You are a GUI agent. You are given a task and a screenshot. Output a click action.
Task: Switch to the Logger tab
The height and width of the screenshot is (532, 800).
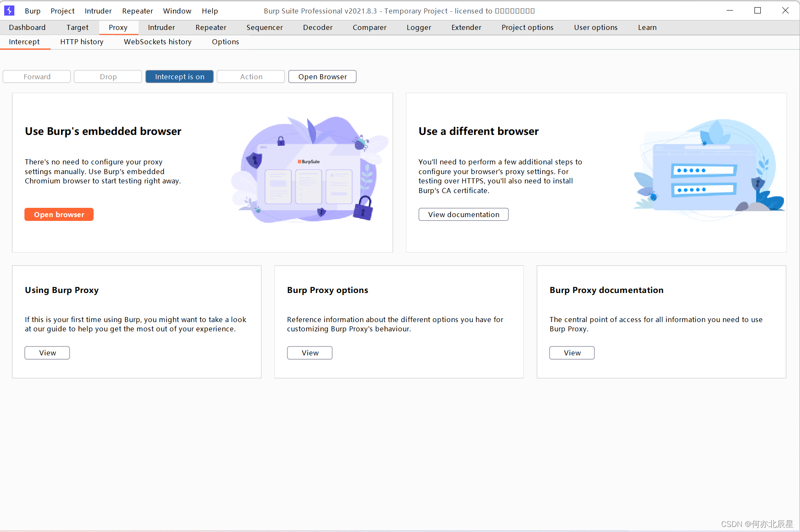pyautogui.click(x=419, y=27)
